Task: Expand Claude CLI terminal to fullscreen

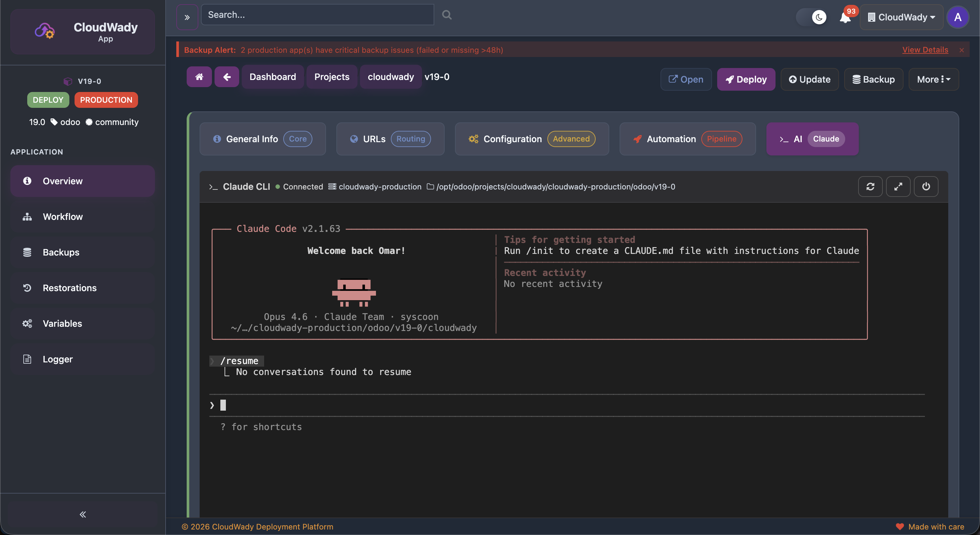Action: [x=898, y=186]
